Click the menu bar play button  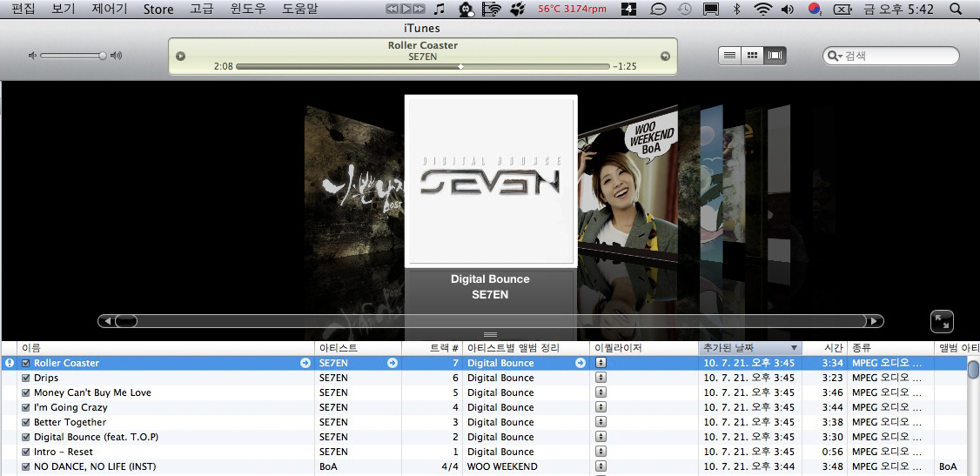(x=405, y=9)
